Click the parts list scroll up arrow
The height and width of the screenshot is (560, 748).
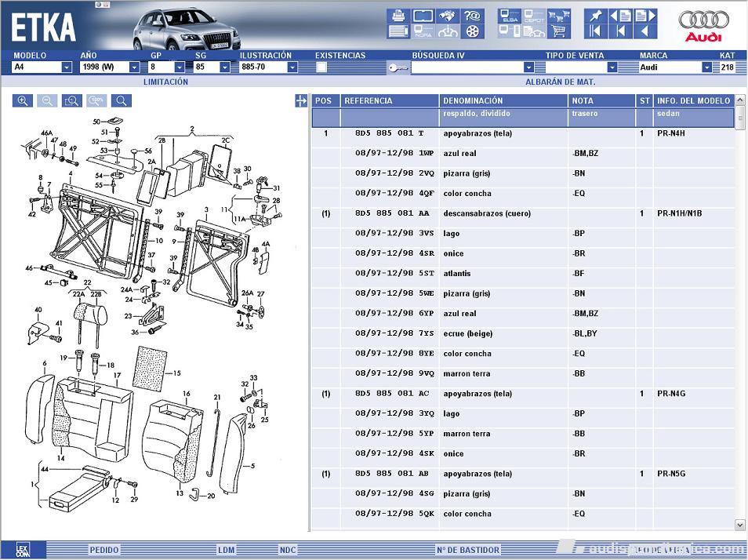740,100
